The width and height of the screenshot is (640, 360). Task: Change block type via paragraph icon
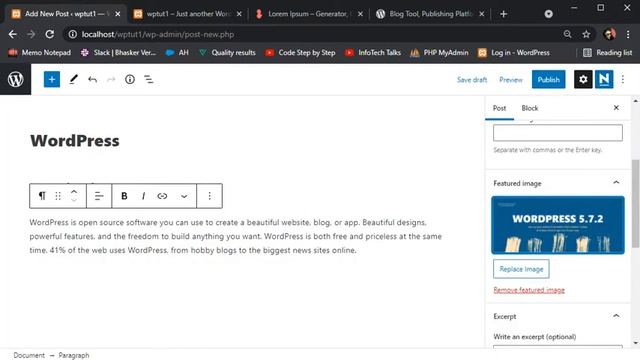pyautogui.click(x=42, y=196)
